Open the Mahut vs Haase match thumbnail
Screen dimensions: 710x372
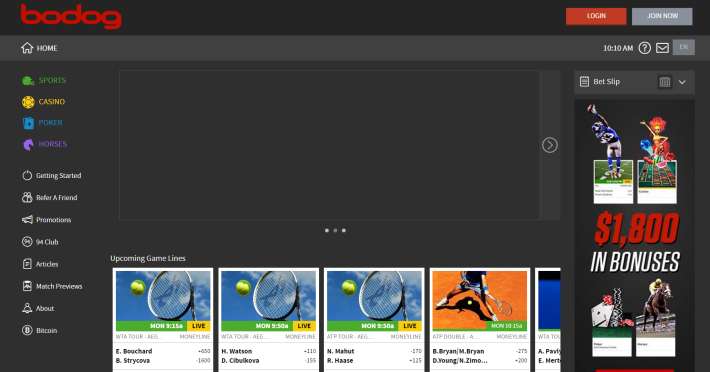pyautogui.click(x=374, y=300)
